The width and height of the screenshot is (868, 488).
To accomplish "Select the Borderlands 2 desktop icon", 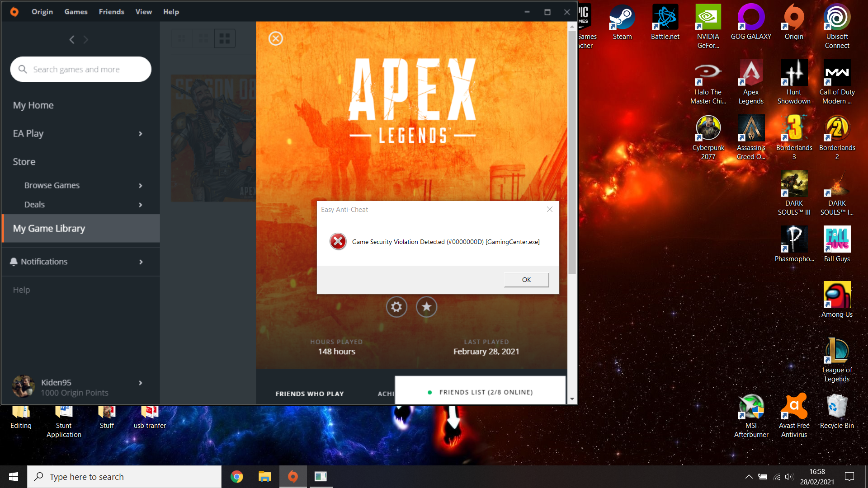I will click(x=837, y=138).
